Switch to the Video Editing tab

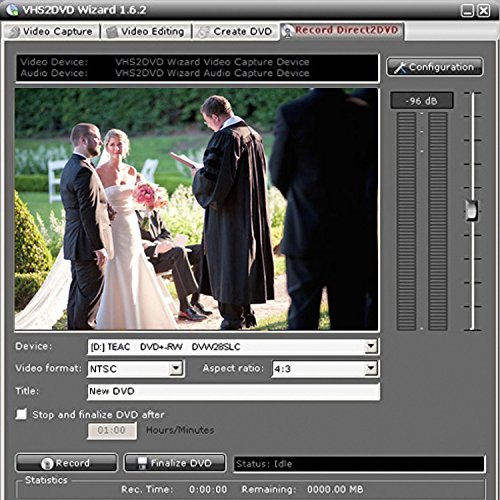(146, 32)
